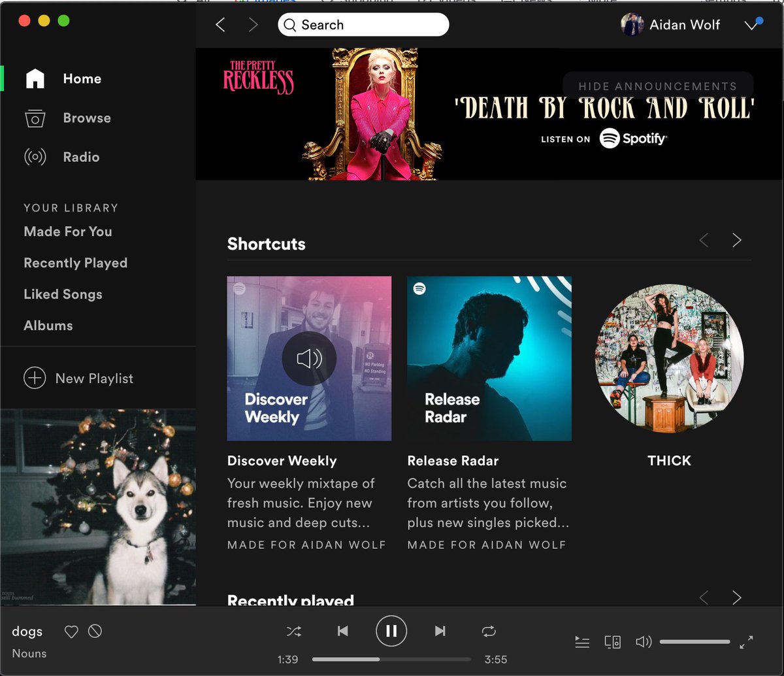Seek within the song progress bar
784x676 pixels.
(391, 660)
